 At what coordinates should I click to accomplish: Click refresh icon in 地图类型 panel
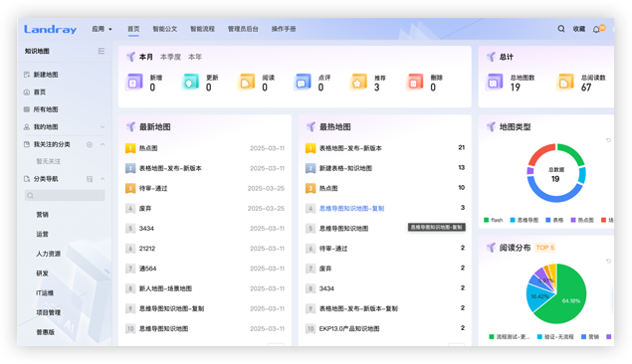tap(608, 140)
